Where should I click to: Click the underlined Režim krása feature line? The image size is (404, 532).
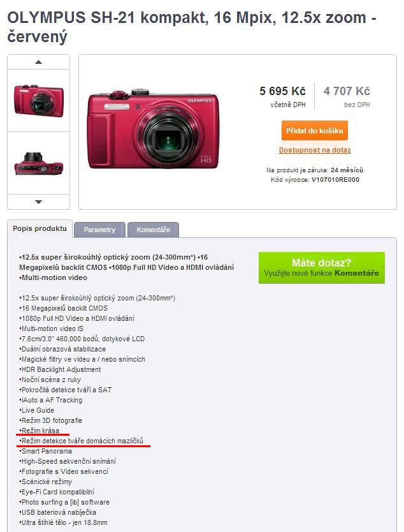(x=40, y=431)
